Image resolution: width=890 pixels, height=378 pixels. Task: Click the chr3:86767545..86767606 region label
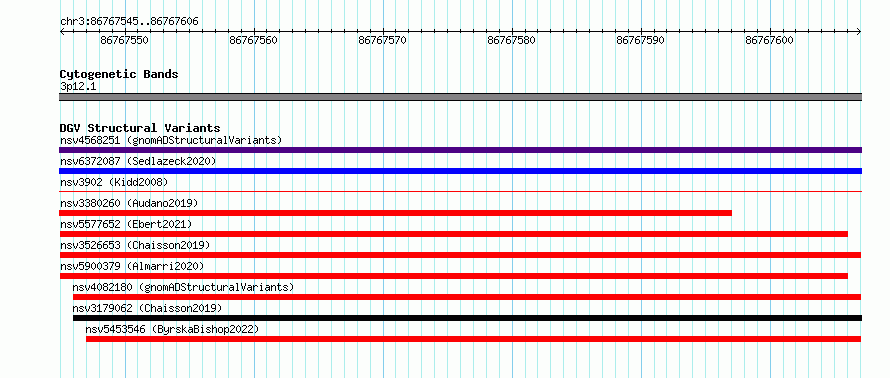(x=129, y=22)
